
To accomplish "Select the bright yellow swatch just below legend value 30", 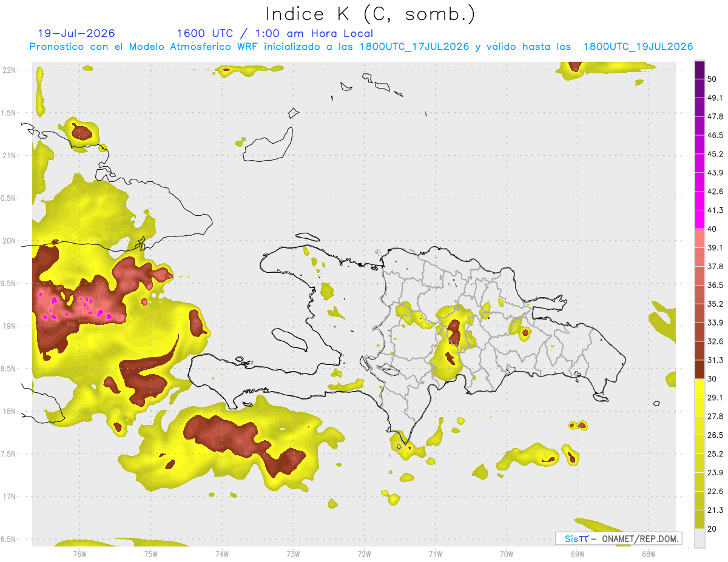I will point(700,388).
